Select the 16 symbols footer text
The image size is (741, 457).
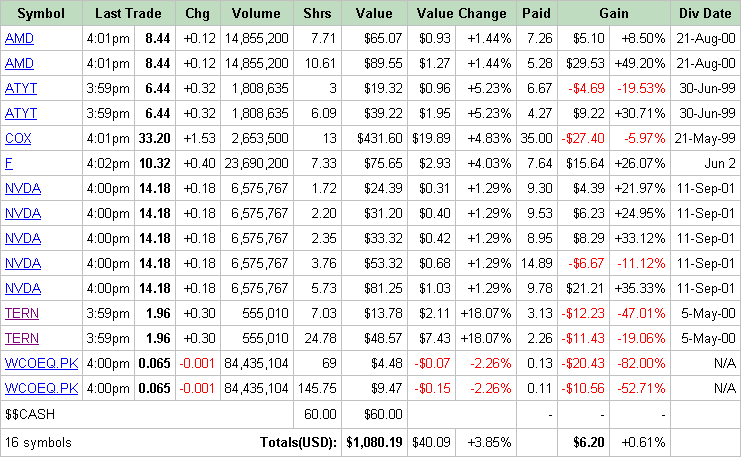click(x=38, y=443)
